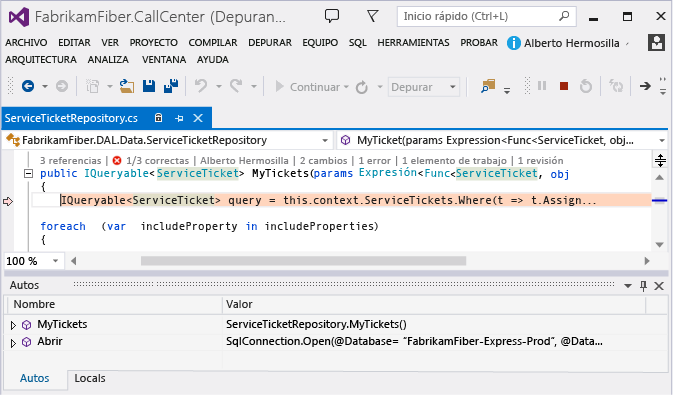Image resolution: width=673 pixels, height=395 pixels.
Task: Pause debugging with the pause icon
Action: [x=542, y=86]
